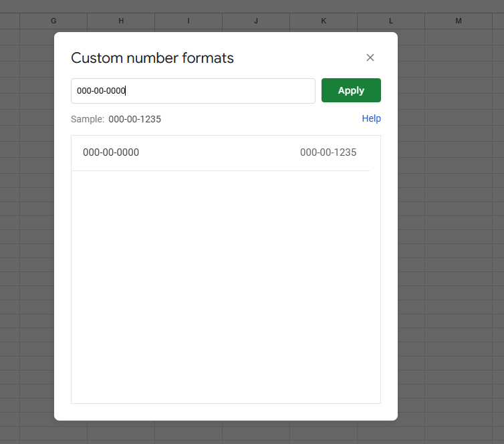Click the sample value 000-00-1235 below the input
This screenshot has width=504, height=444.
point(134,119)
